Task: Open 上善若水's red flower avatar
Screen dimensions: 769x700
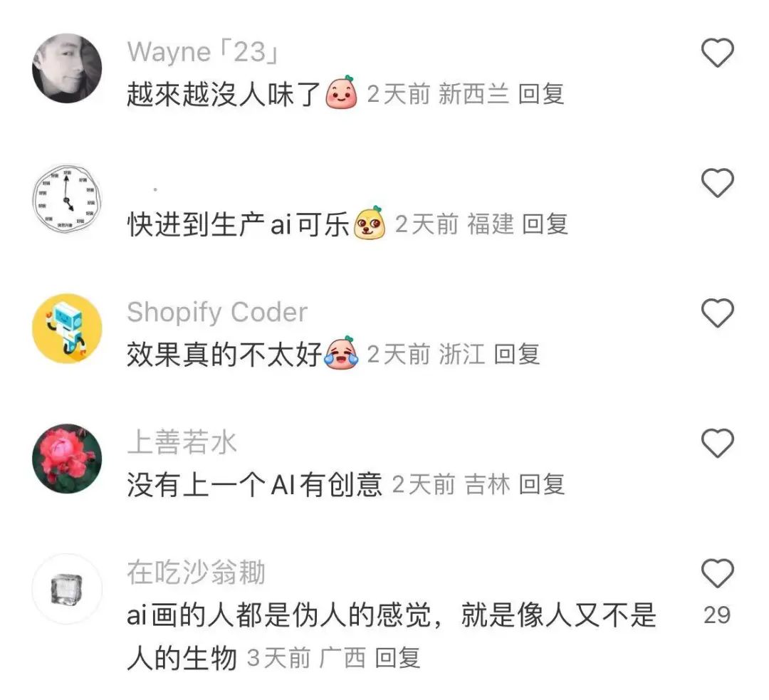Action: click(67, 459)
